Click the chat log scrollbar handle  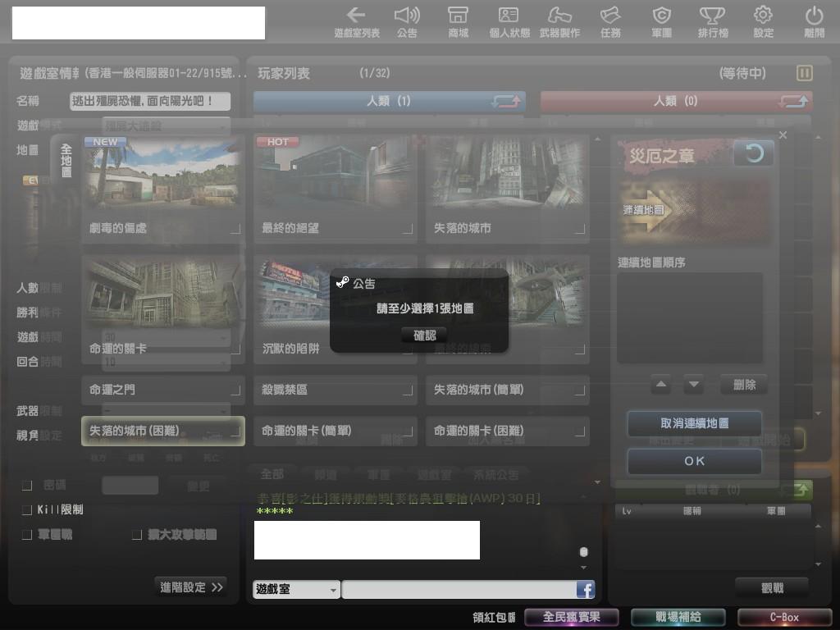coord(584,552)
